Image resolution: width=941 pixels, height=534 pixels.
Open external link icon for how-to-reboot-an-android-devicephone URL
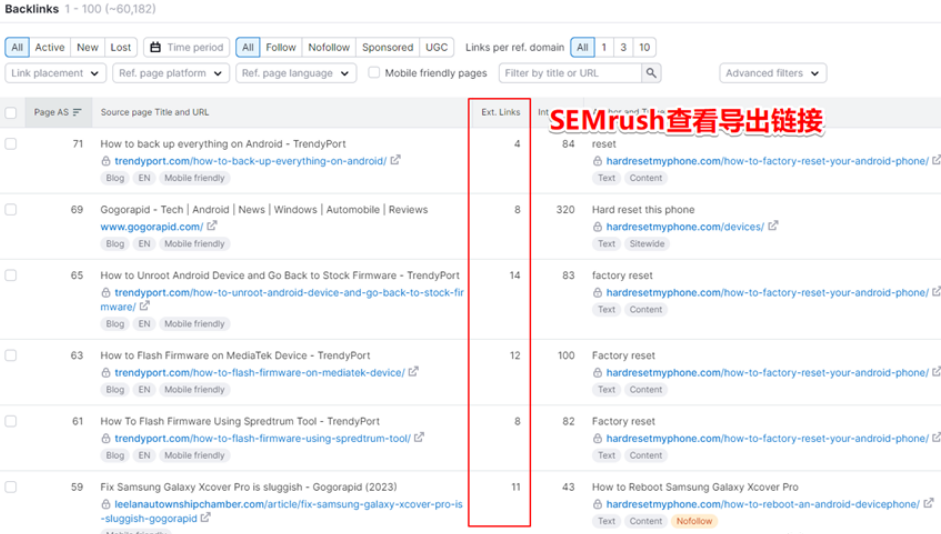[928, 503]
